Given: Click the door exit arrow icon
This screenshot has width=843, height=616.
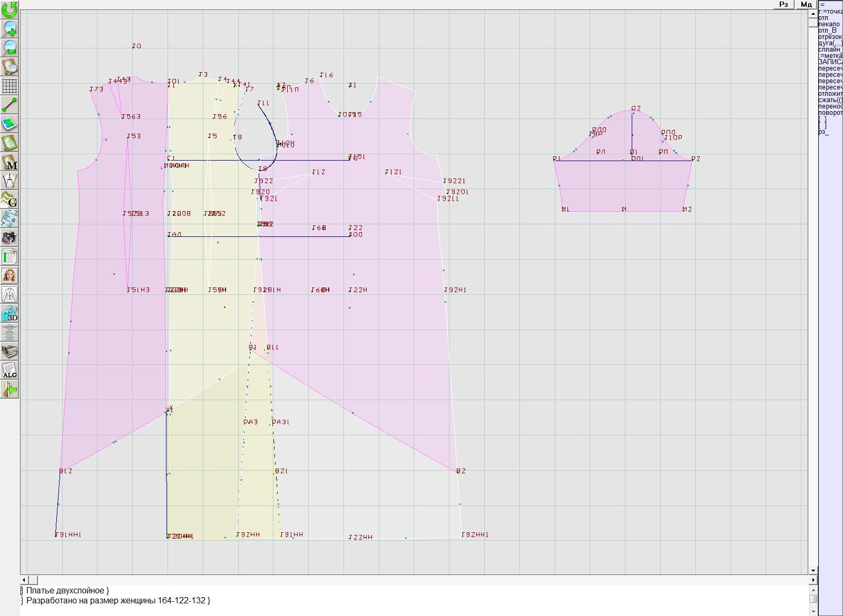Looking at the screenshot, I should [9, 390].
